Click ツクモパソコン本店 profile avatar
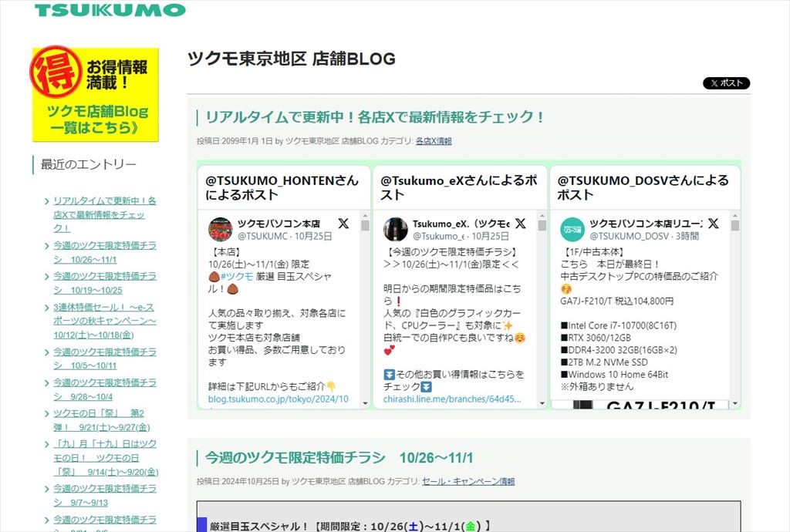Image resolution: width=790 pixels, height=532 pixels. 221,229
